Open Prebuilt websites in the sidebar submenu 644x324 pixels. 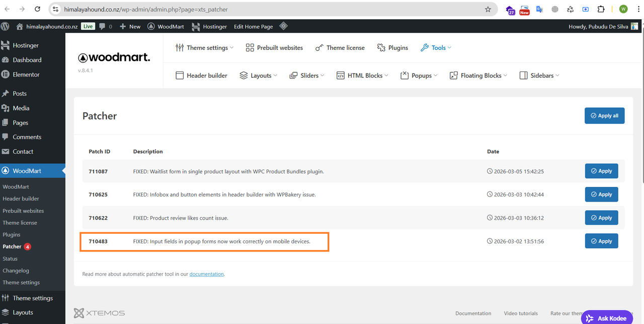tap(23, 211)
